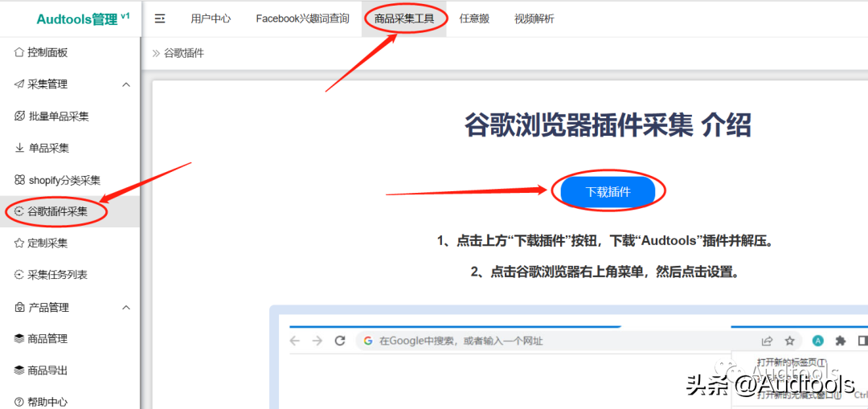
Task: Click the forward arrow in embedded browser
Action: click(317, 341)
